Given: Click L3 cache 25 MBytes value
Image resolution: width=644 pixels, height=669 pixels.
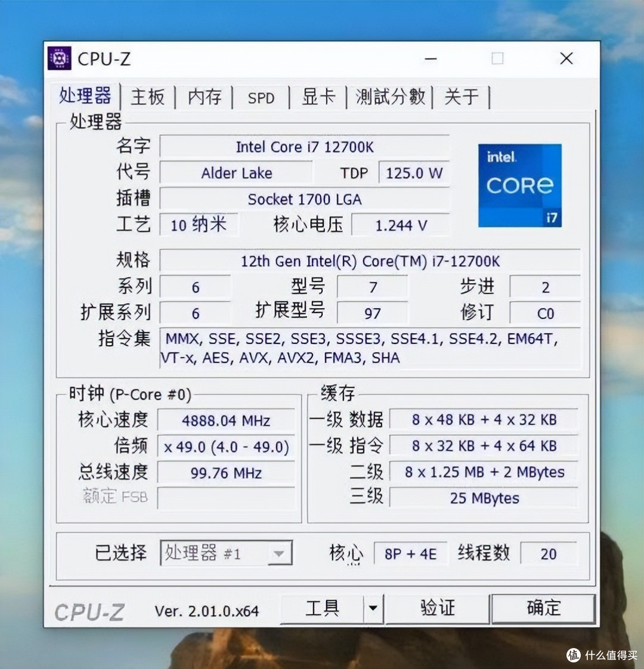Looking at the screenshot, I should tap(484, 497).
